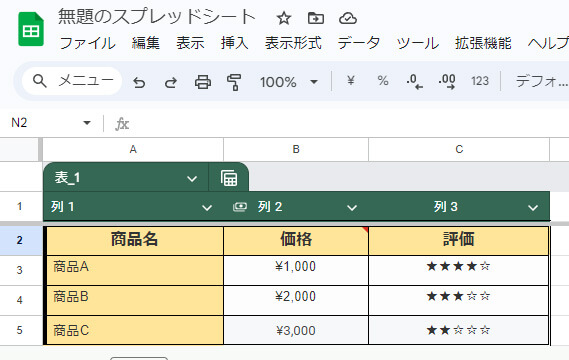
Task: Select row 1 header
Action: tap(20, 206)
